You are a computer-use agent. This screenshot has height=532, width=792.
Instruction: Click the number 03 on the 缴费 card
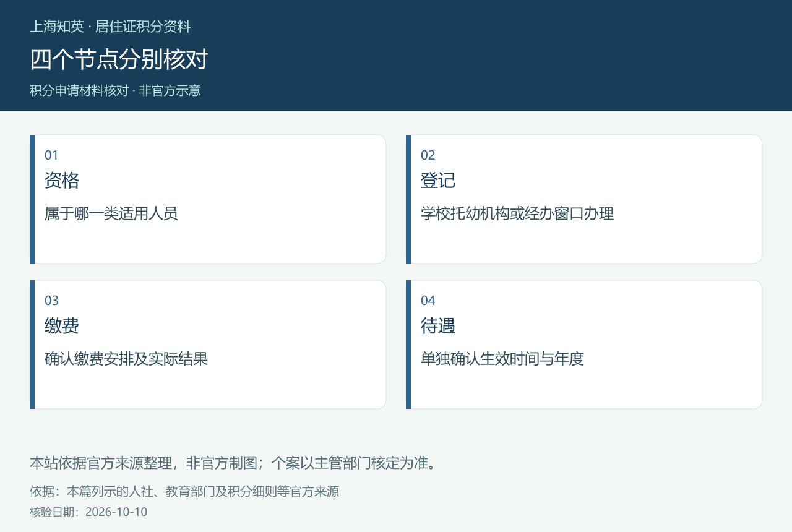tap(51, 301)
